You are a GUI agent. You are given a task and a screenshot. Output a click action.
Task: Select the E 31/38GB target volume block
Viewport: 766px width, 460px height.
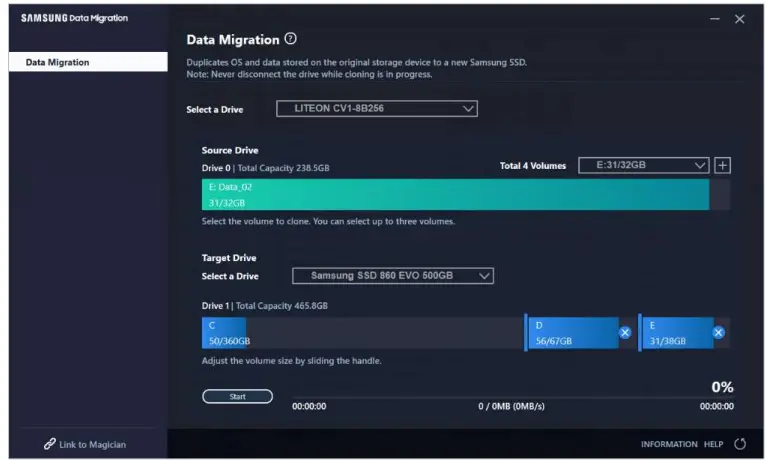(x=677, y=333)
